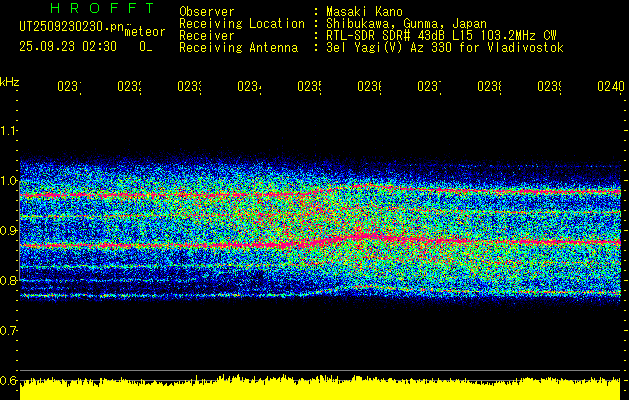Click the 0239 time marker
Image resolution: width=629 pixels, height=400 pixels.
click(x=549, y=86)
